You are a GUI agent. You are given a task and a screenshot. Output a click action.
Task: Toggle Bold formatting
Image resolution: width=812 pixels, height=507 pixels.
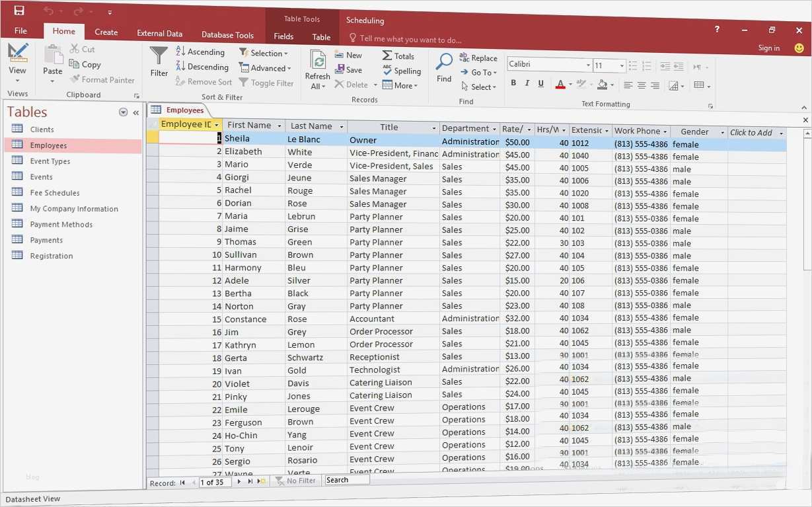click(513, 83)
